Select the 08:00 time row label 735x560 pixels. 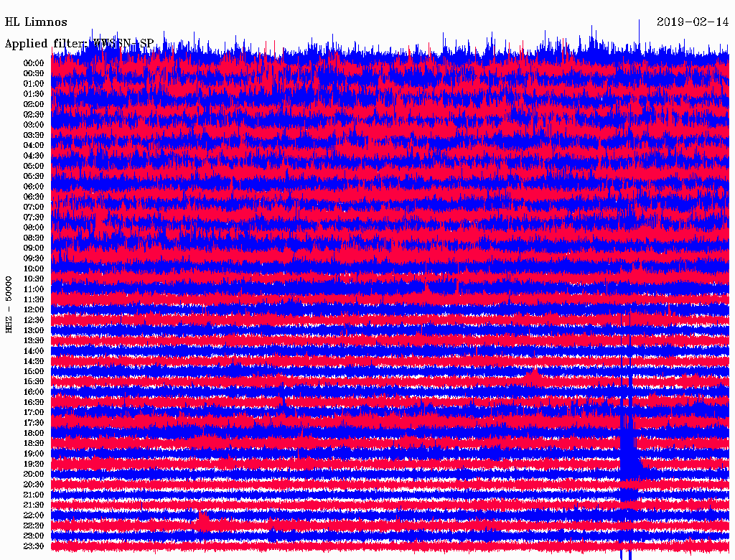[34, 228]
